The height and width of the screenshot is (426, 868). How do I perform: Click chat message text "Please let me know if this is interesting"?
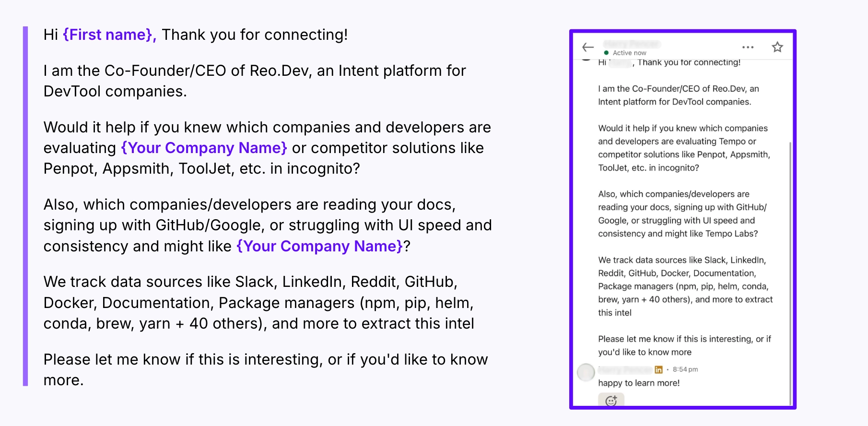(684, 345)
